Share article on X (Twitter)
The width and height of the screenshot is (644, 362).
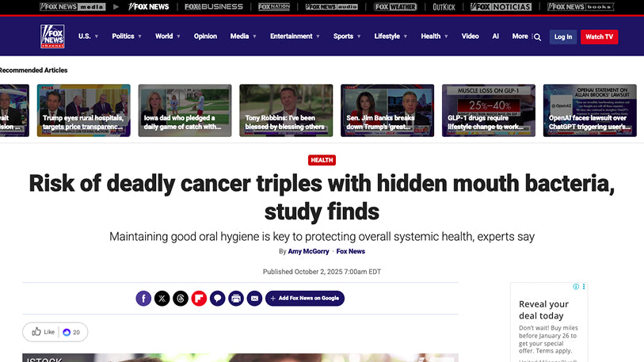[162, 299]
